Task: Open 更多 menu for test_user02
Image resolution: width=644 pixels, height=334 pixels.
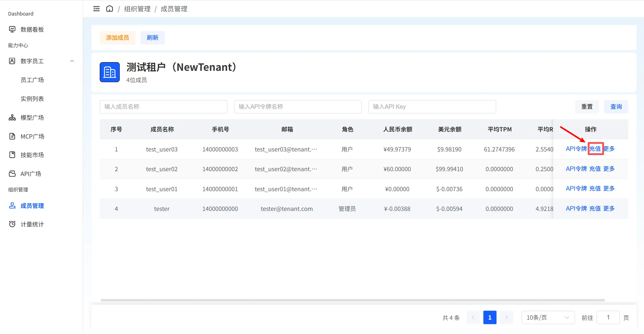Action: coord(609,169)
